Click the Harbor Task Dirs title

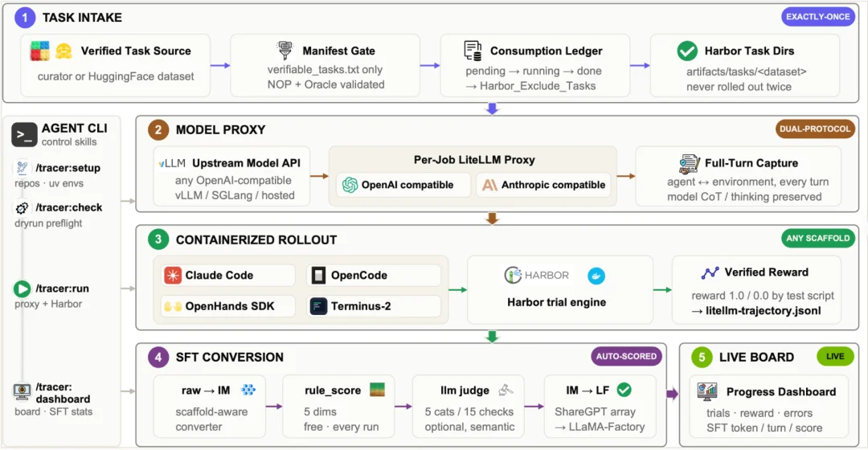pos(749,51)
